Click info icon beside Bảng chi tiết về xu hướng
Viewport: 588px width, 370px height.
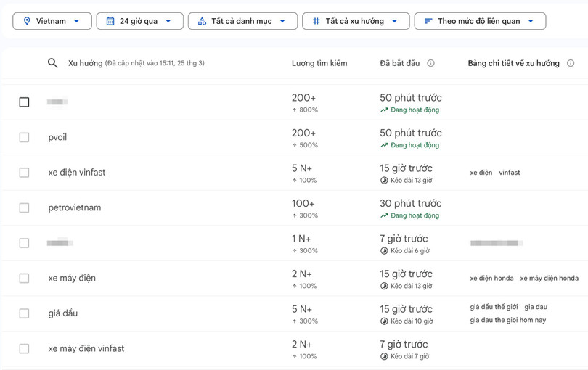pyautogui.click(x=571, y=63)
